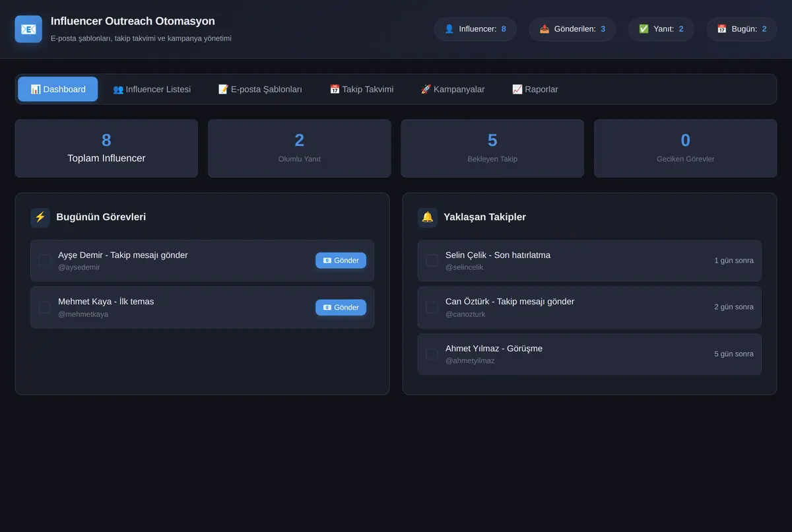This screenshot has width=792, height=532.
Task: Open the Influencer Listesi tab
Action: point(152,89)
